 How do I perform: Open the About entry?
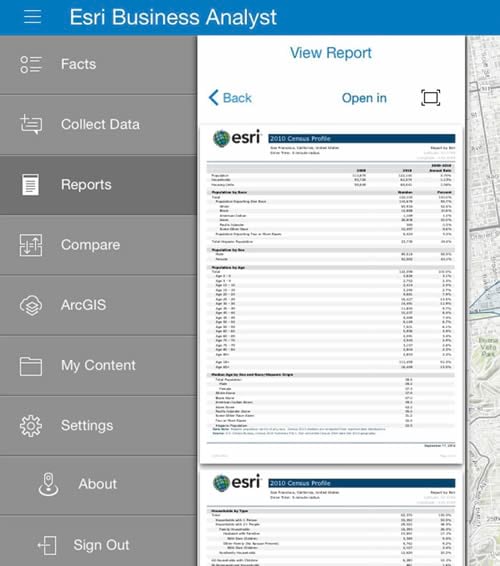[x=97, y=484]
